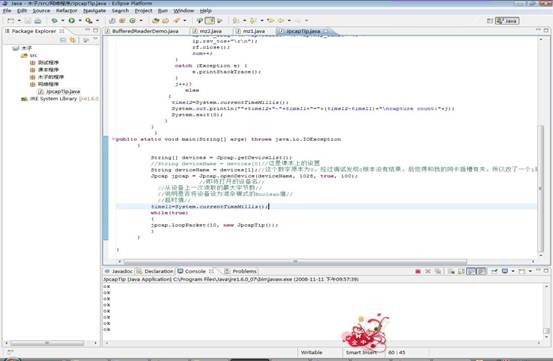553x361 pixels.
Task: Terminate the program with red stop button
Action: point(418,271)
